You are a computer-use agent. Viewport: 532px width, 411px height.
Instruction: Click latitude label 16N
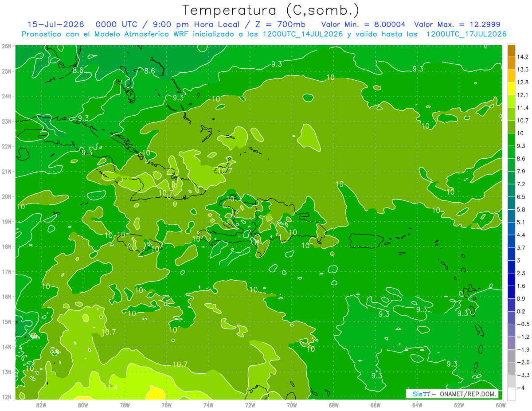pyautogui.click(x=7, y=297)
